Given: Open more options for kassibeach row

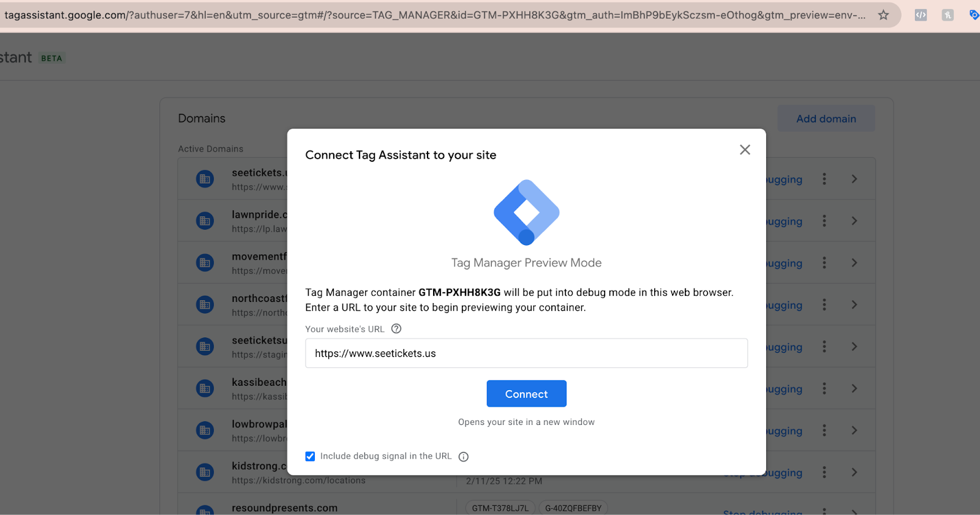Looking at the screenshot, I should [824, 388].
